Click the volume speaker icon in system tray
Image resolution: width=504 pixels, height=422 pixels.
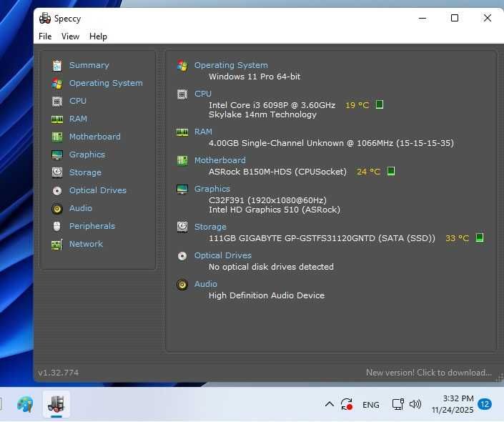point(415,404)
